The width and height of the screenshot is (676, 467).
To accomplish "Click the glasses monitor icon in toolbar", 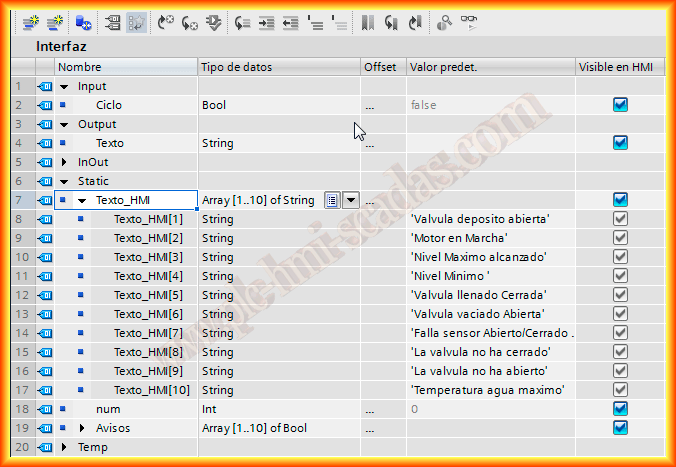I will [x=468, y=21].
